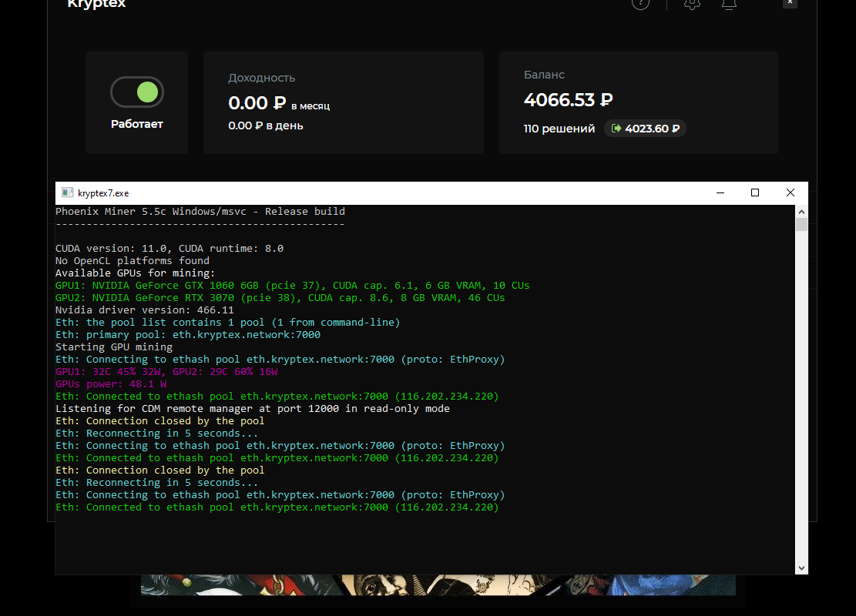Click the 'Баланс' label
The height and width of the screenshot is (616, 856).
(544, 75)
